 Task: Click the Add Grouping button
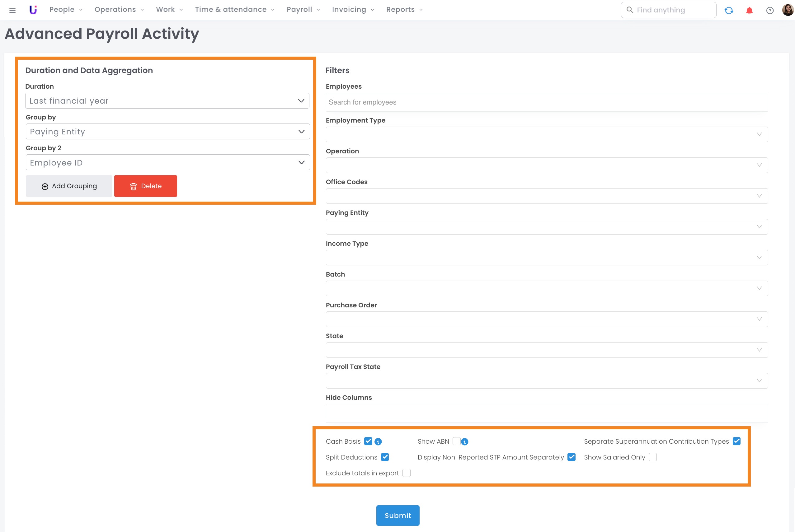pyautogui.click(x=69, y=186)
